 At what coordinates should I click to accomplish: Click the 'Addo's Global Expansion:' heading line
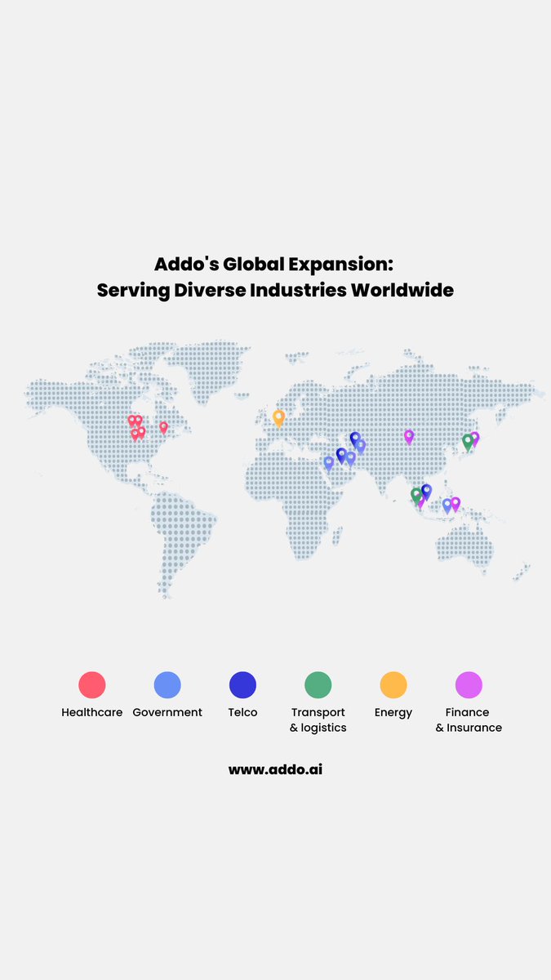[x=274, y=264]
